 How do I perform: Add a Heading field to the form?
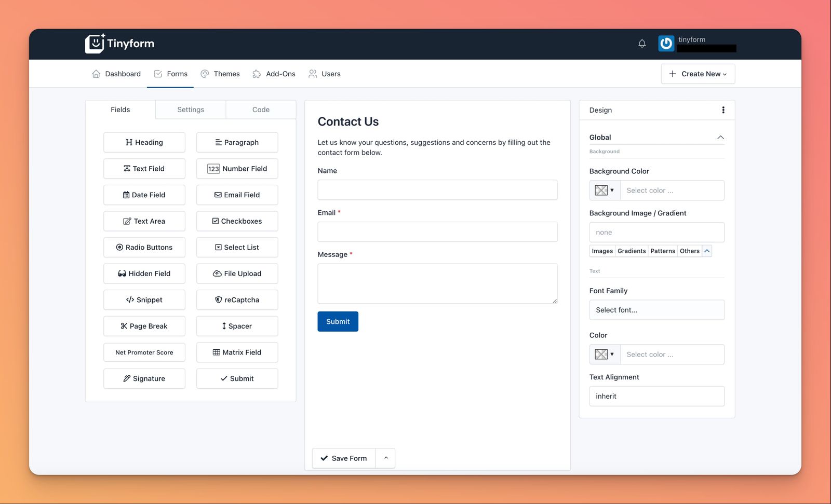coord(144,142)
